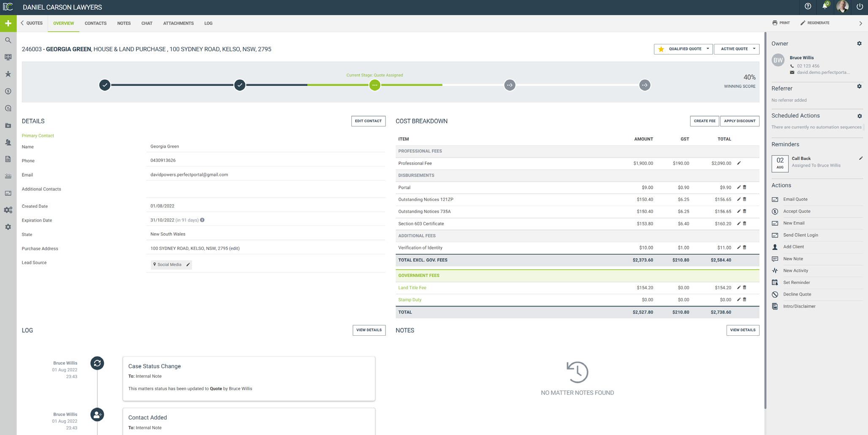Click Send Client Login action

tap(800, 235)
